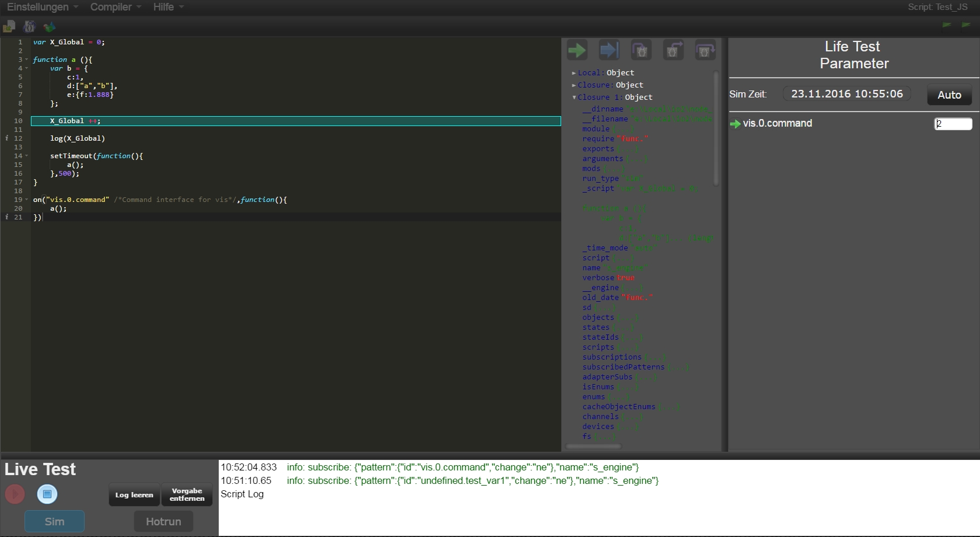This screenshot has height=537, width=980.
Task: Click the debugger step over icon
Action: coord(705,51)
